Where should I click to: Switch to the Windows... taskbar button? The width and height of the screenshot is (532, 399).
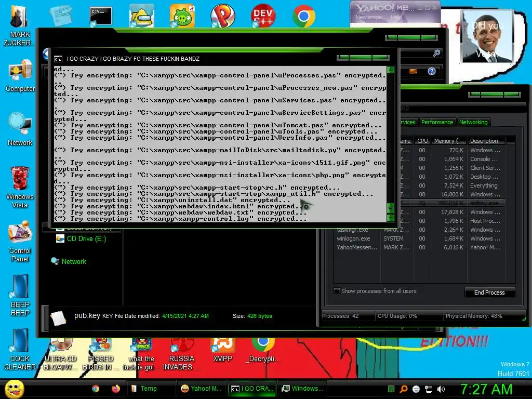pyautogui.click(x=302, y=389)
